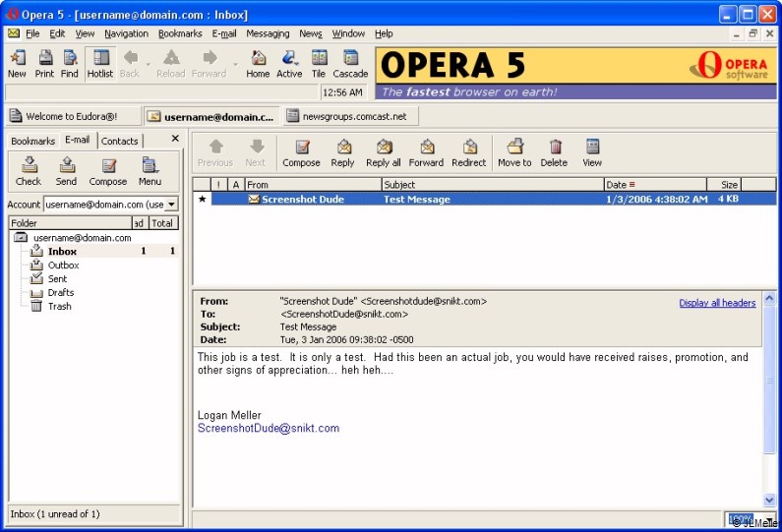This screenshot has width=782, height=532.
Task: Tile the windows using Tile icon
Action: click(319, 63)
